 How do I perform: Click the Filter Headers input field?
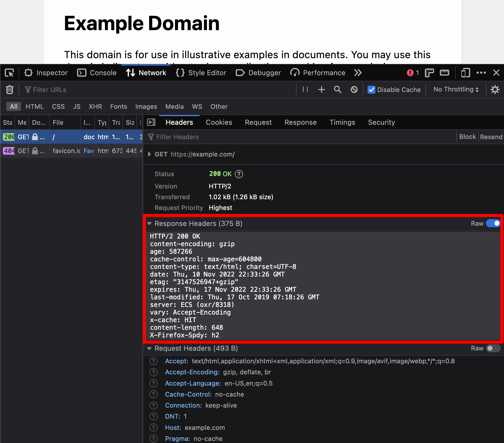point(236,137)
